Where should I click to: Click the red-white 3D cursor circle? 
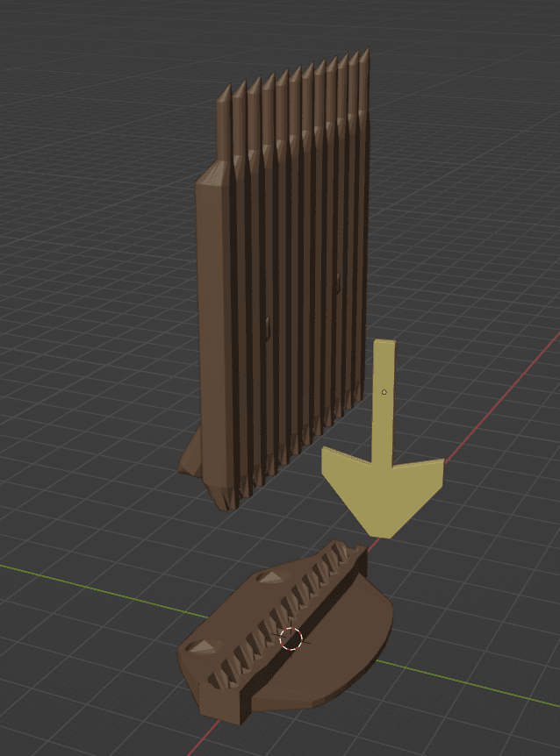click(291, 638)
